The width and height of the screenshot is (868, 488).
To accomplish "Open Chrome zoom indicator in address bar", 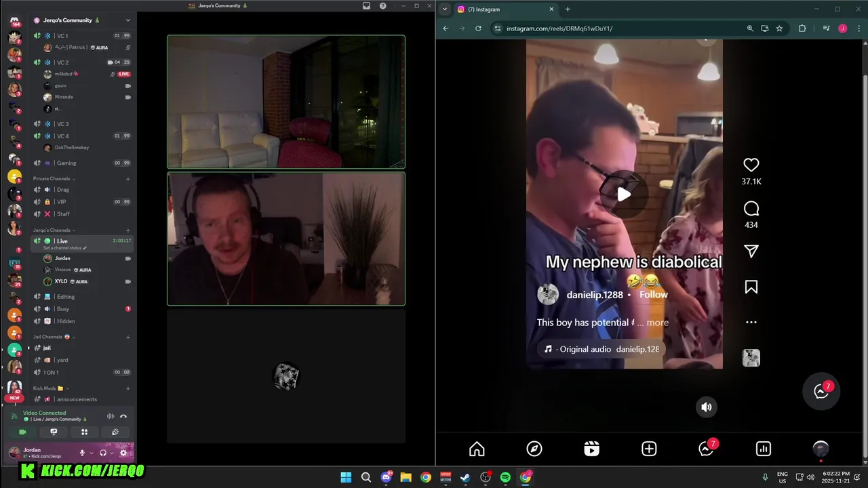I will (x=749, y=28).
